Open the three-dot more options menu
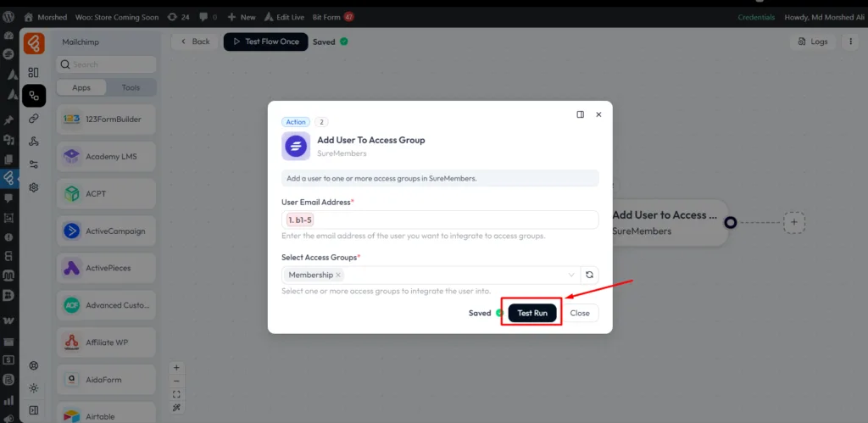This screenshot has width=868, height=423. coord(850,42)
